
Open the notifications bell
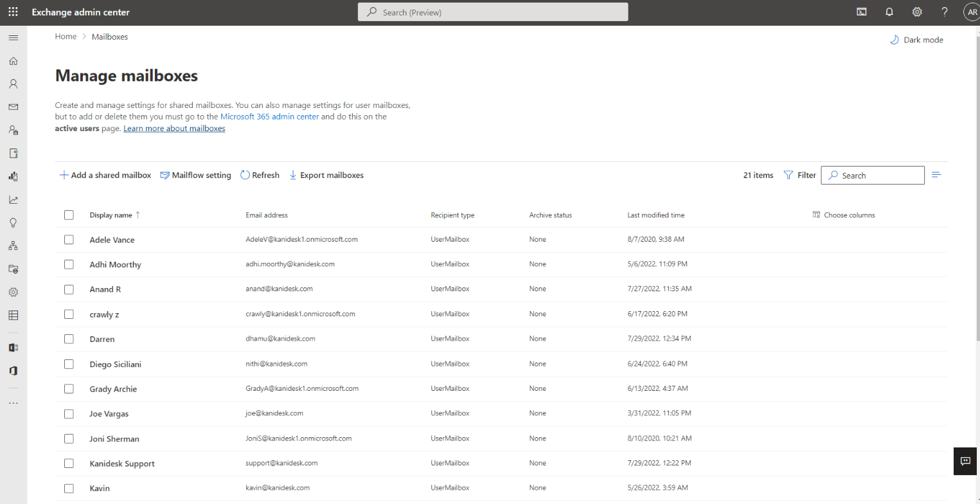(x=889, y=12)
